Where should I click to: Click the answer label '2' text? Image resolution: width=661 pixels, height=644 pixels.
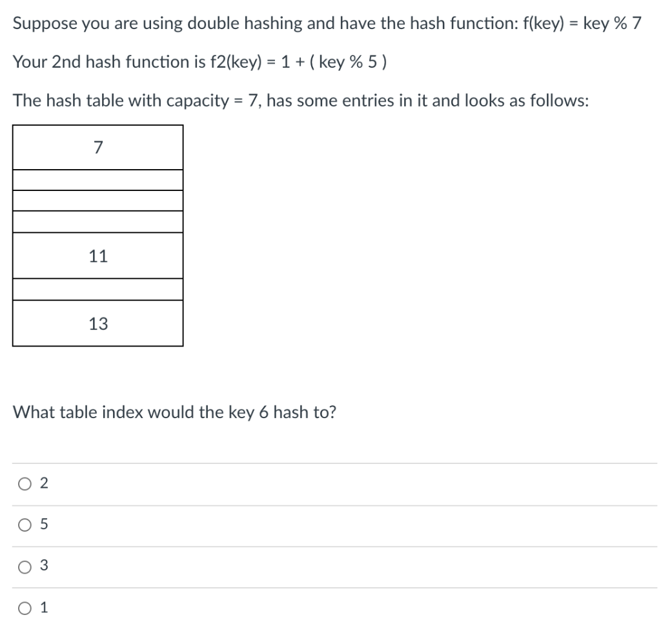(x=44, y=483)
